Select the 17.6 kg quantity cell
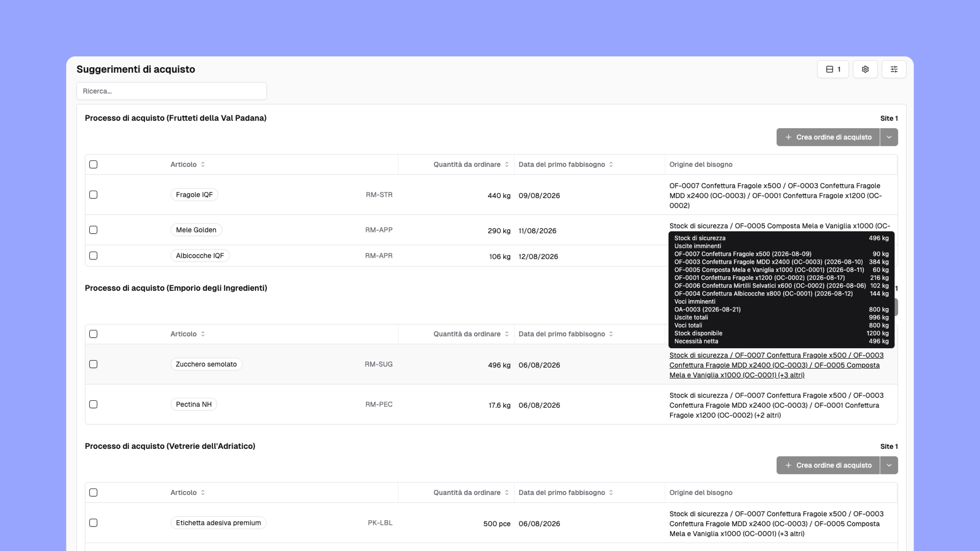This screenshot has height=551, width=980. (x=499, y=405)
